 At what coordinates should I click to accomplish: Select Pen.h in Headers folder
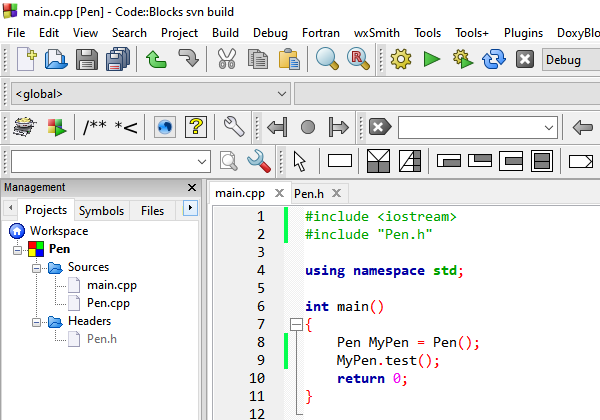102,339
